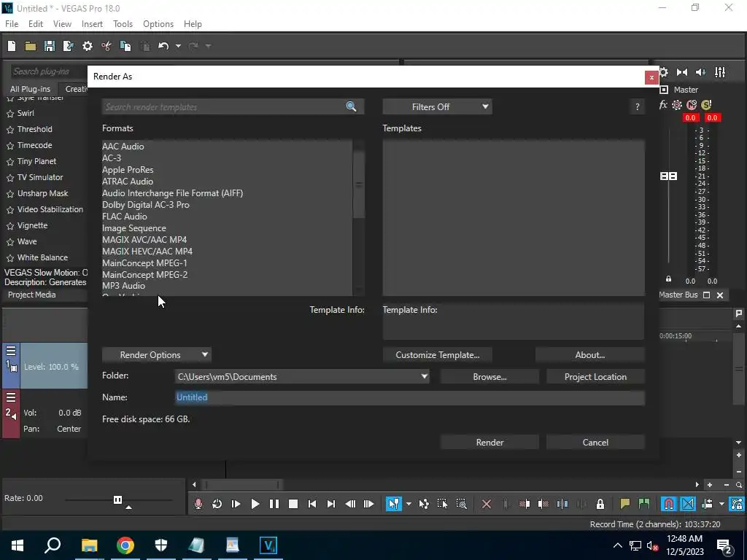Cut selection with the scissors icon
The image size is (747, 560).
pos(107,46)
